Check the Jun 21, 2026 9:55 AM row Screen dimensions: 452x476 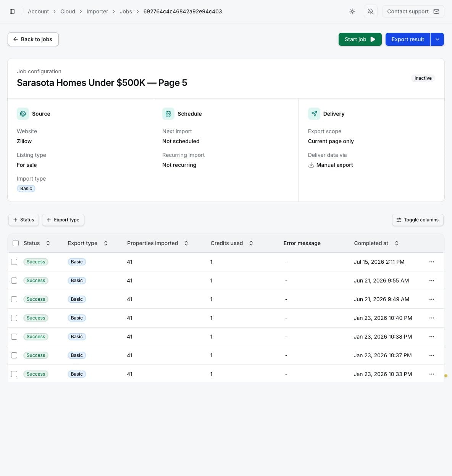14,281
